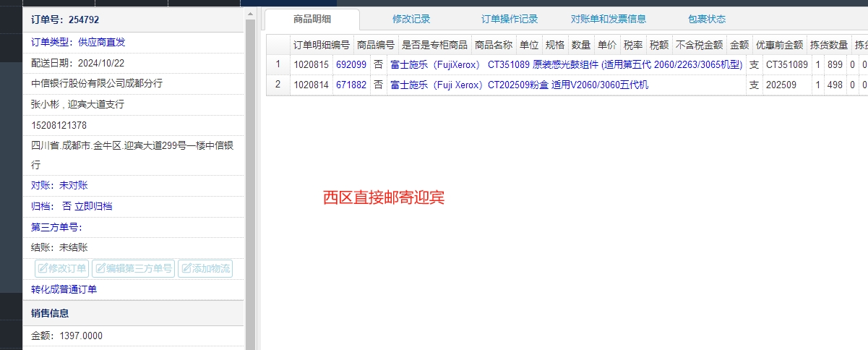Open the CT202509粉盒 product name link
868x350 pixels.
click(519, 85)
